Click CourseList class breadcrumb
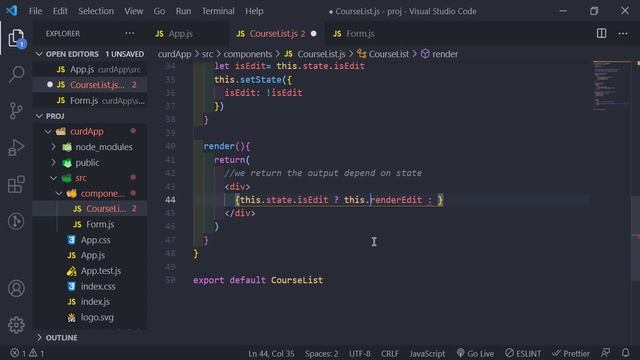The height and width of the screenshot is (360, 640). (383, 54)
